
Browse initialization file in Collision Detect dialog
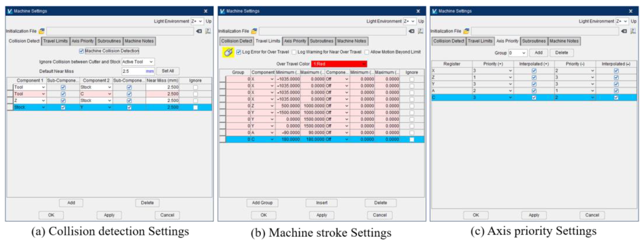pyautogui.click(x=42, y=31)
